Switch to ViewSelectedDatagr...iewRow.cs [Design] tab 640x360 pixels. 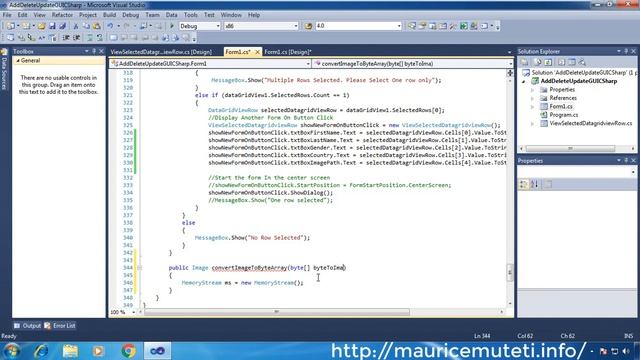(x=161, y=52)
